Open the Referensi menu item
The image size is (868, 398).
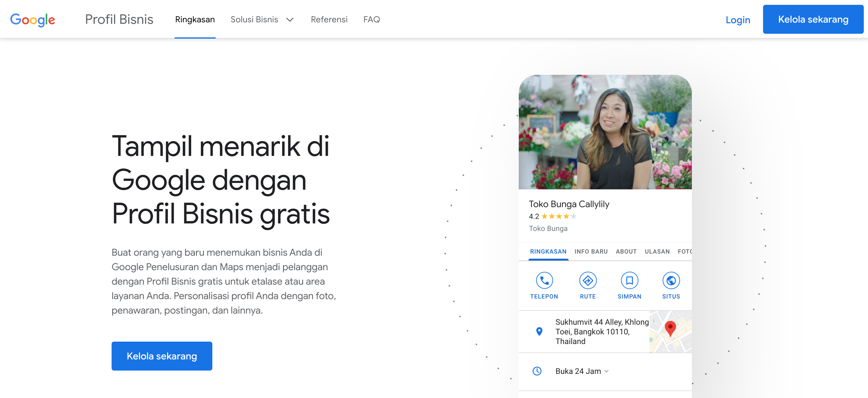pyautogui.click(x=329, y=20)
